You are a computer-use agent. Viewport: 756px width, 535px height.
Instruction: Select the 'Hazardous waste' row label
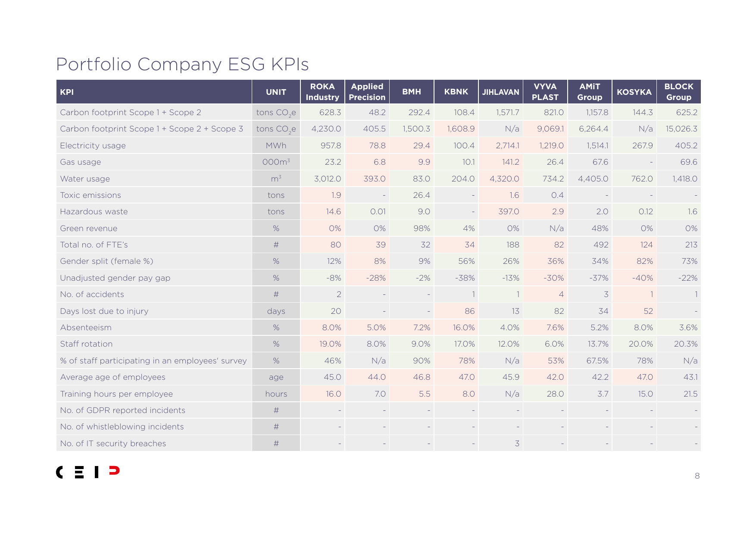point(94,212)
